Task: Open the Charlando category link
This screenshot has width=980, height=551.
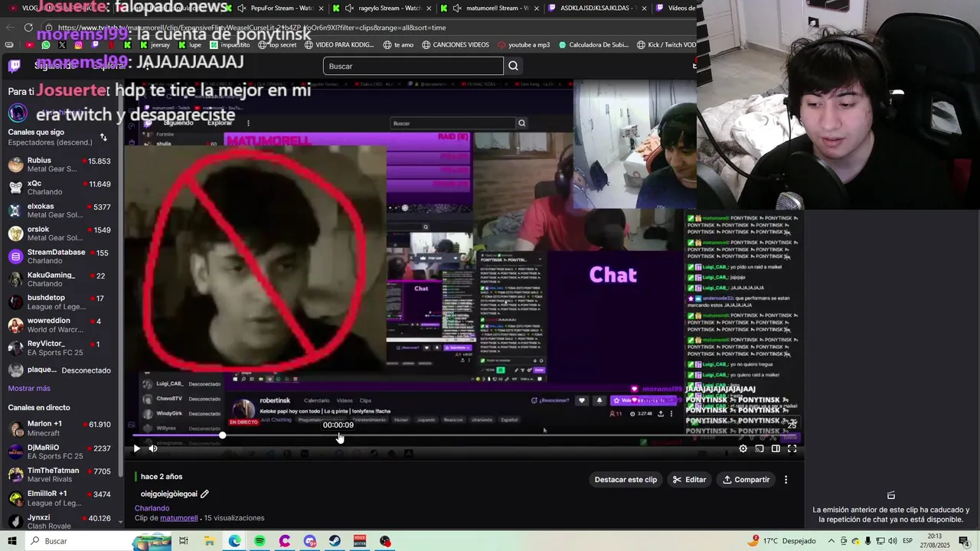Action: [x=152, y=508]
